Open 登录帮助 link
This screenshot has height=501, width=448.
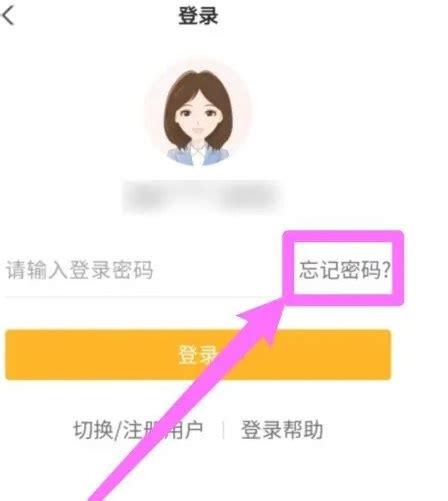pos(282,430)
